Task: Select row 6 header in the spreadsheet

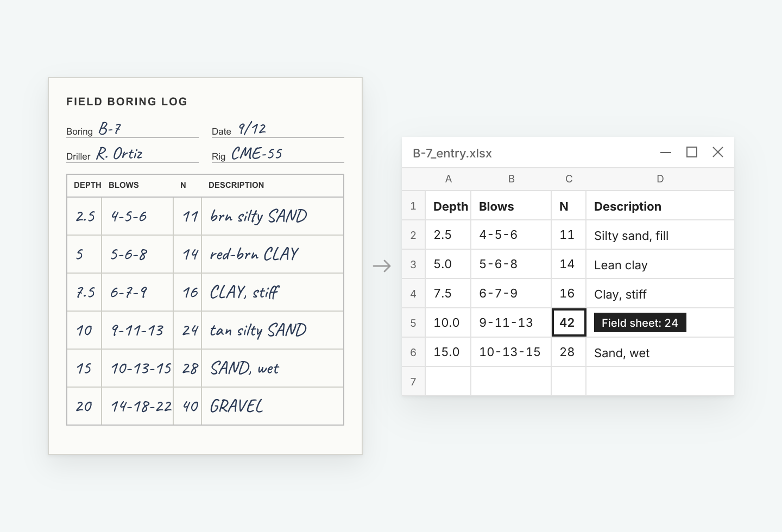Action: tap(413, 352)
